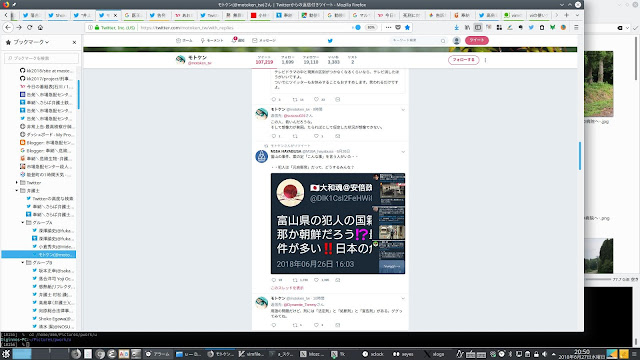The image size is (640, 360).
Task: Click the 107,219 tweets count
Action: click(x=264, y=62)
